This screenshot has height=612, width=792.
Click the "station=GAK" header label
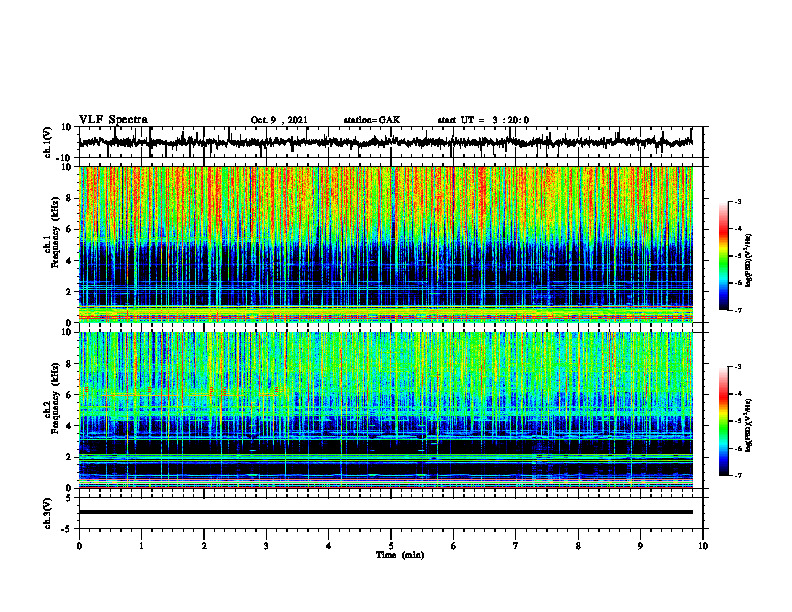tap(372, 120)
